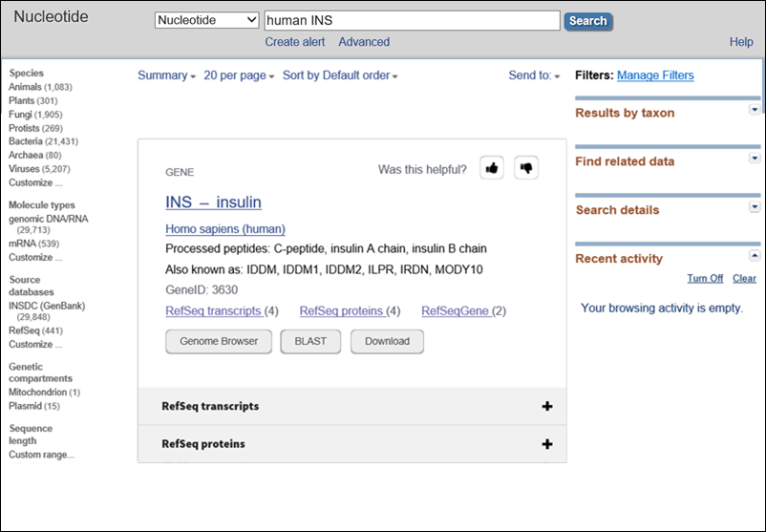Click the Recent activity heading

619,259
